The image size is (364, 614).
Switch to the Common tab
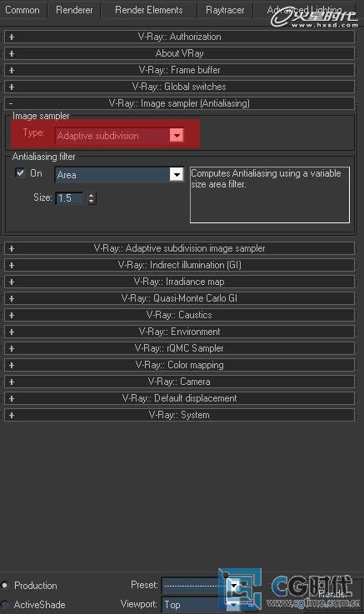[x=22, y=10]
